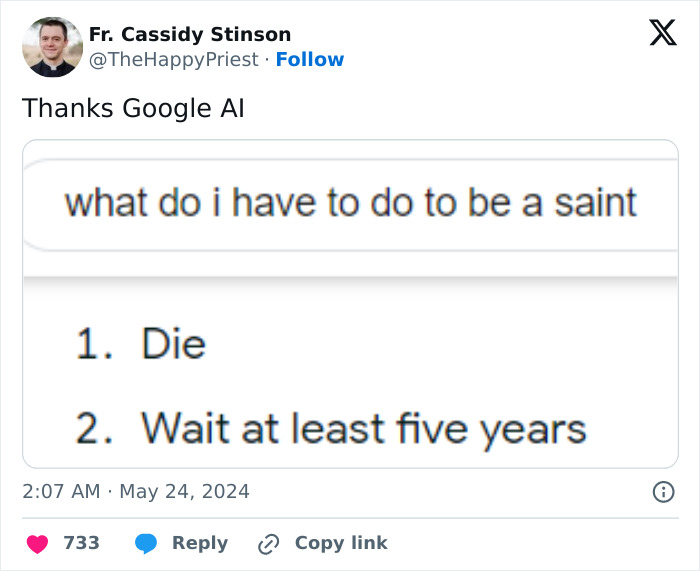
Task: Click the "Die" list item
Action: pyautogui.click(x=173, y=345)
